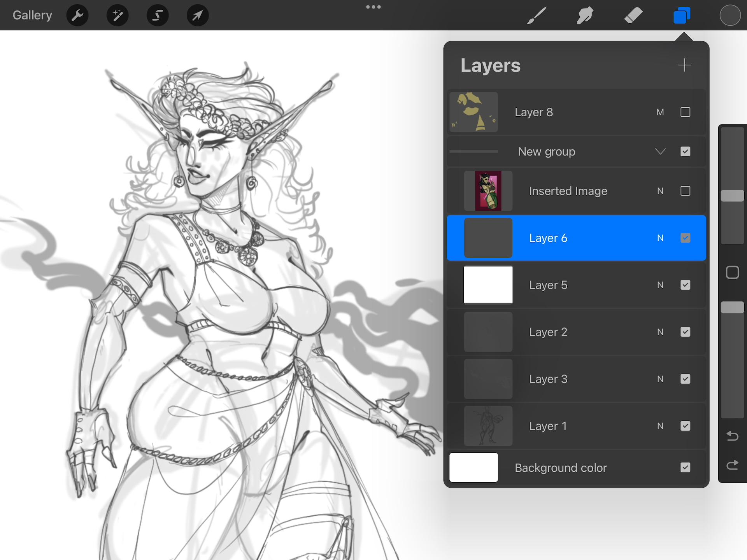Tap the Layer 2 thumbnail

point(488,332)
